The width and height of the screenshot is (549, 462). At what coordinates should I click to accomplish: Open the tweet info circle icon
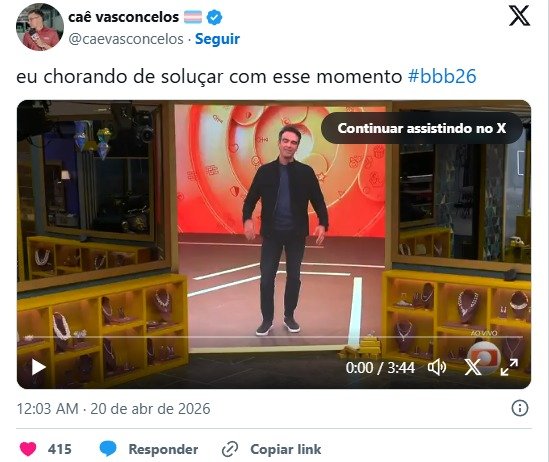point(520,408)
